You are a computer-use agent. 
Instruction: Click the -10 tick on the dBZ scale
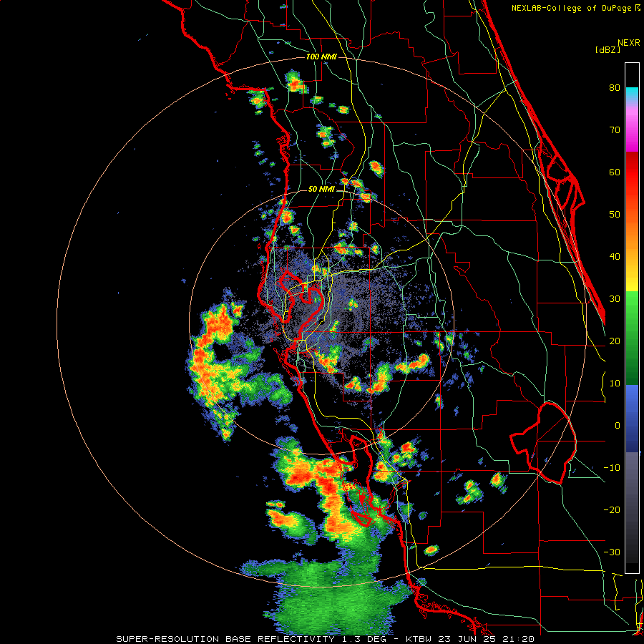[x=612, y=467]
